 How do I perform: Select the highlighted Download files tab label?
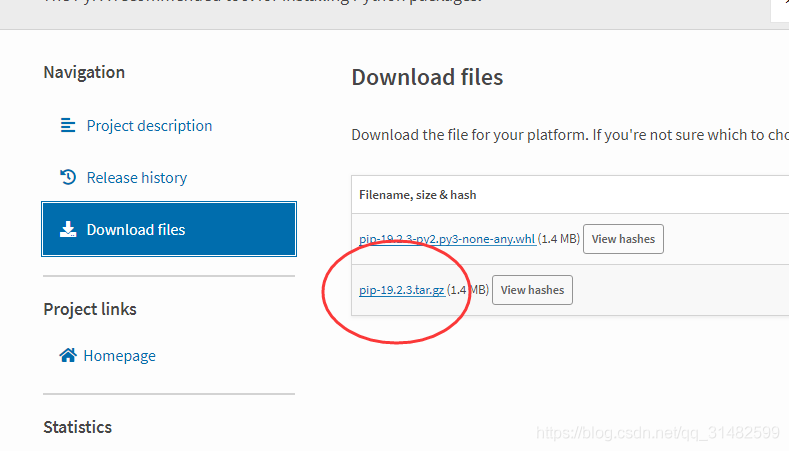pyautogui.click(x=136, y=230)
